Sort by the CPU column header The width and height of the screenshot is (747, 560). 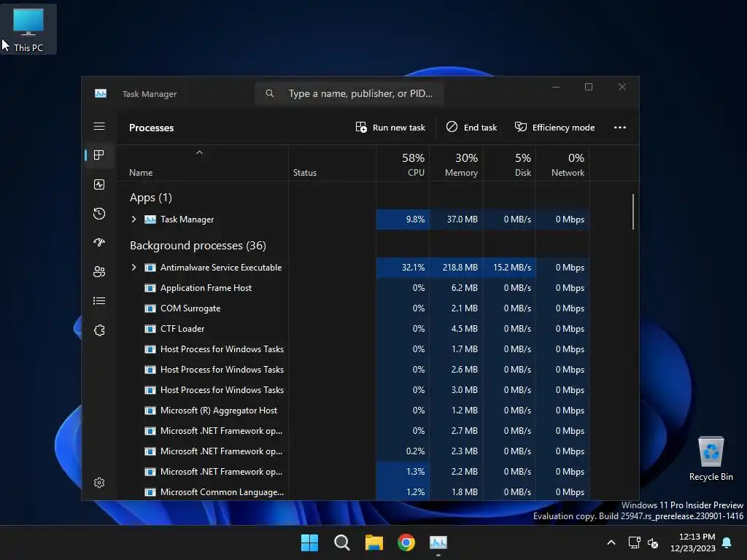click(x=403, y=164)
